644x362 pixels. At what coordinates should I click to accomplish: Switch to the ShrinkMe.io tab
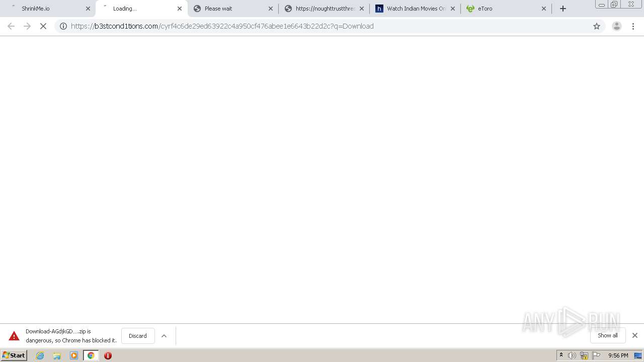pyautogui.click(x=49, y=9)
